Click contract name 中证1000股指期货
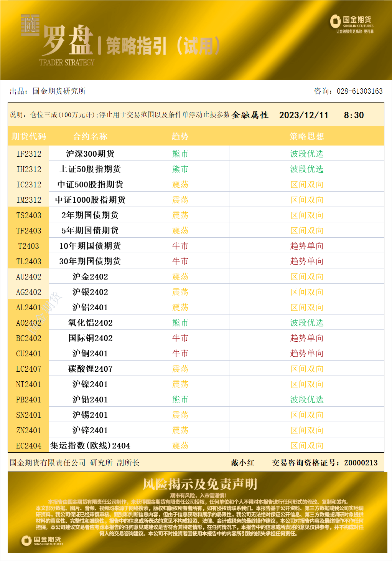Viewport: 392px width, 561px height. pos(90,200)
